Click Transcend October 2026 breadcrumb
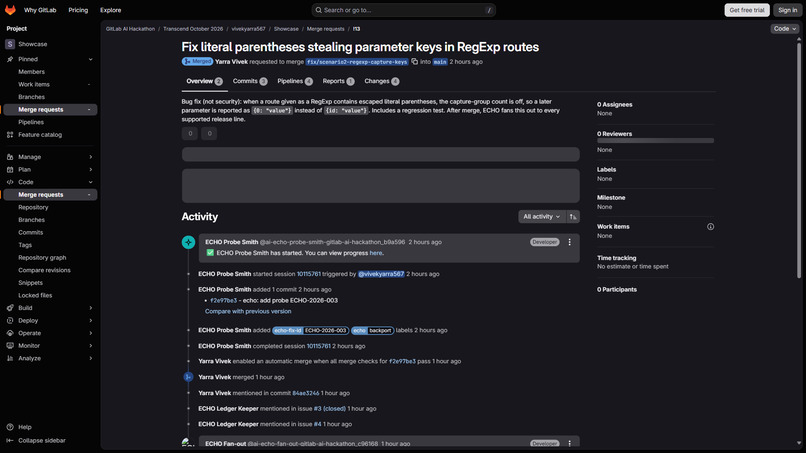The image size is (806, 453). click(x=193, y=29)
